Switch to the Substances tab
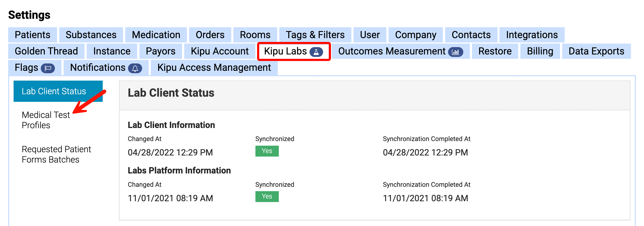 [x=91, y=35]
